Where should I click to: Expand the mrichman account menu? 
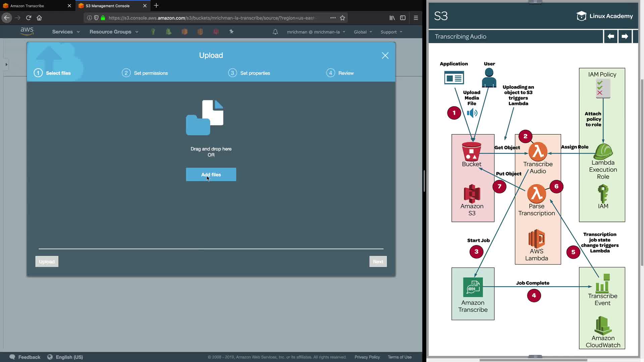click(316, 32)
